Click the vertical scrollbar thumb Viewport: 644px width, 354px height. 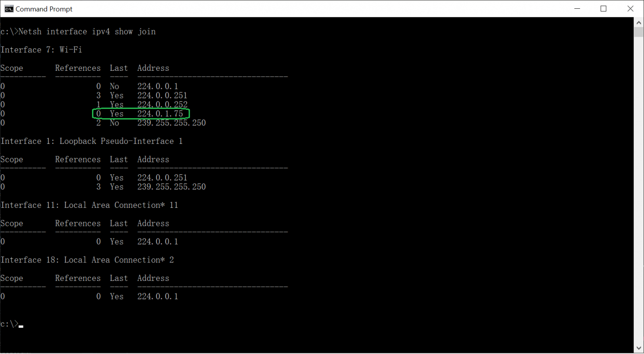[638, 32]
